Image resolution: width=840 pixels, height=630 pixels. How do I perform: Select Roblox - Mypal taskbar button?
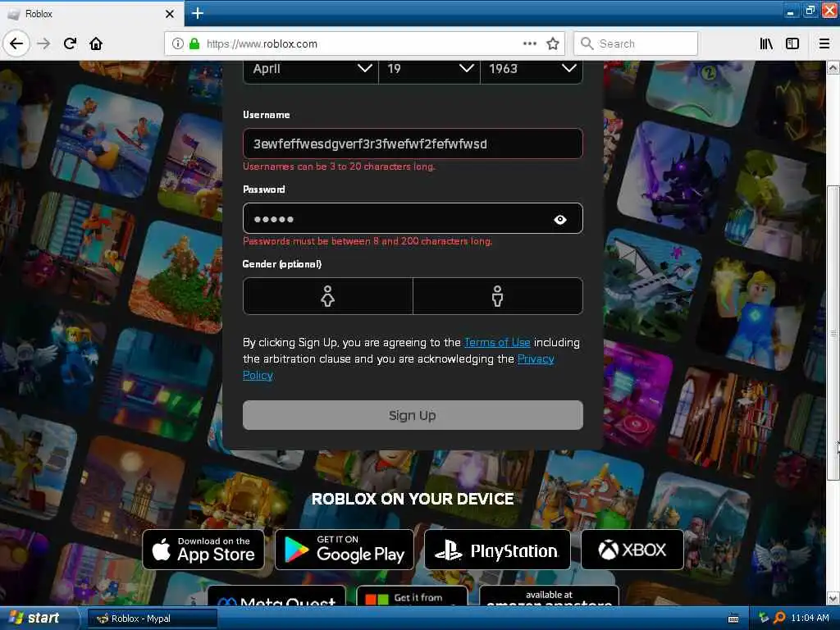tap(152, 619)
